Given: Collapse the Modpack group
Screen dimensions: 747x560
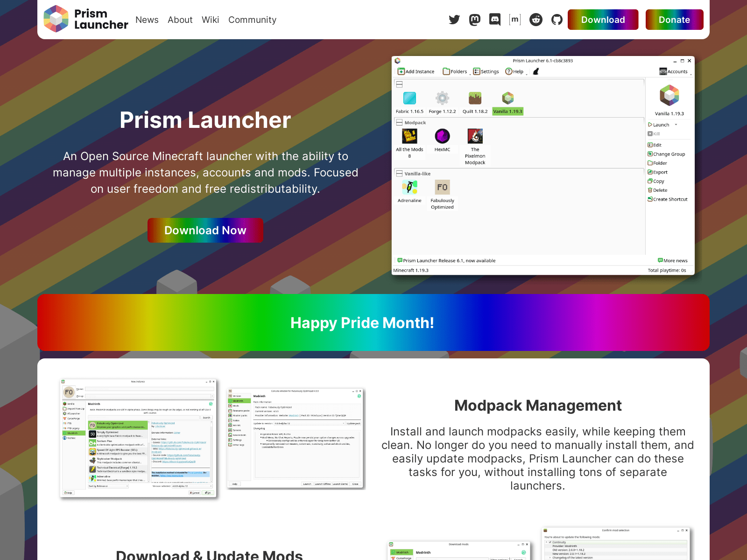Looking at the screenshot, I should point(399,122).
